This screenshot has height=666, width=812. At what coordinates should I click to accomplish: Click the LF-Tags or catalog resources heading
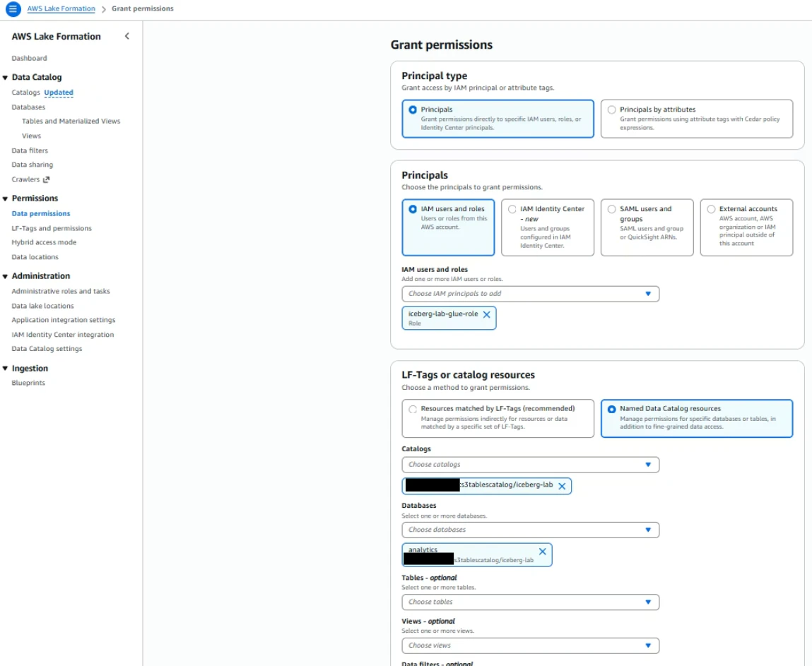point(468,375)
